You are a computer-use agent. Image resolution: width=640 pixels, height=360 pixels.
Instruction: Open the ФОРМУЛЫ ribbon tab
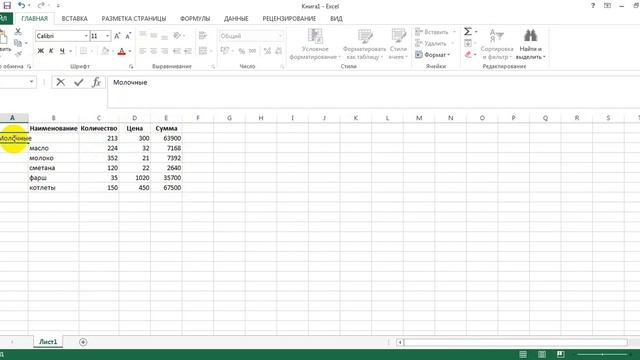(x=195, y=18)
